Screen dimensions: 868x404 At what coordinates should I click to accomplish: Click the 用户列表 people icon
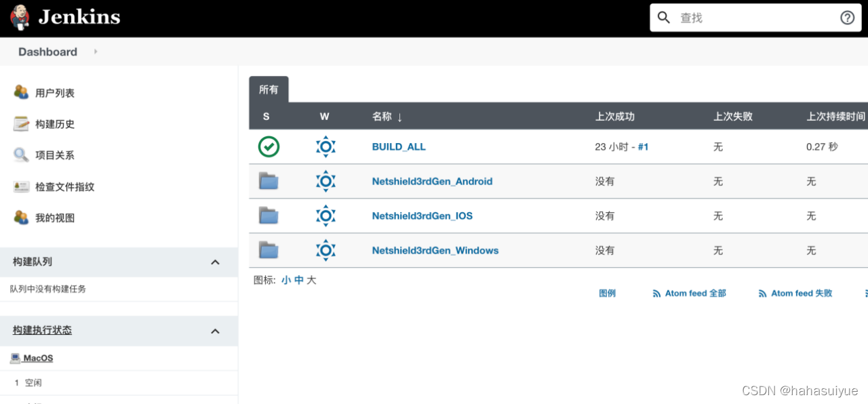click(21, 92)
